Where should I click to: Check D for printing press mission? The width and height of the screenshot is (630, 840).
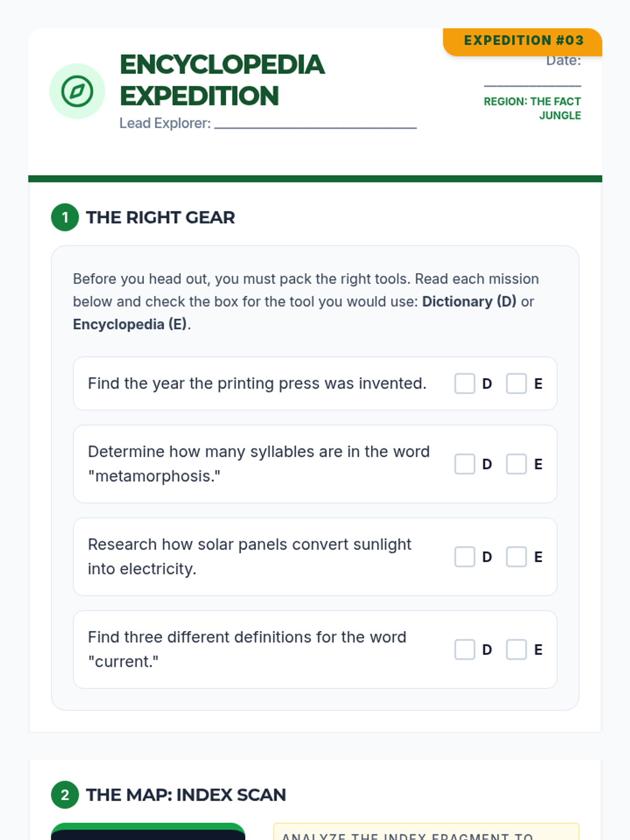[x=465, y=384]
